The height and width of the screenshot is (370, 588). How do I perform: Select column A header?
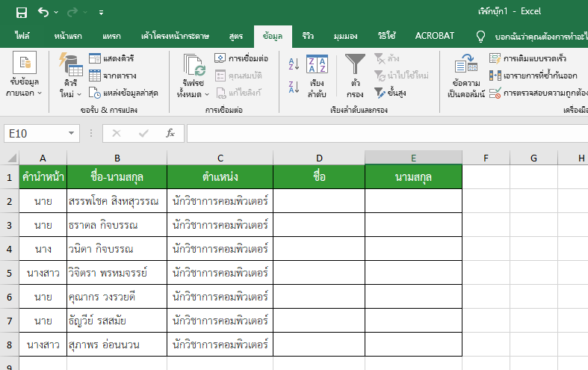(x=43, y=158)
